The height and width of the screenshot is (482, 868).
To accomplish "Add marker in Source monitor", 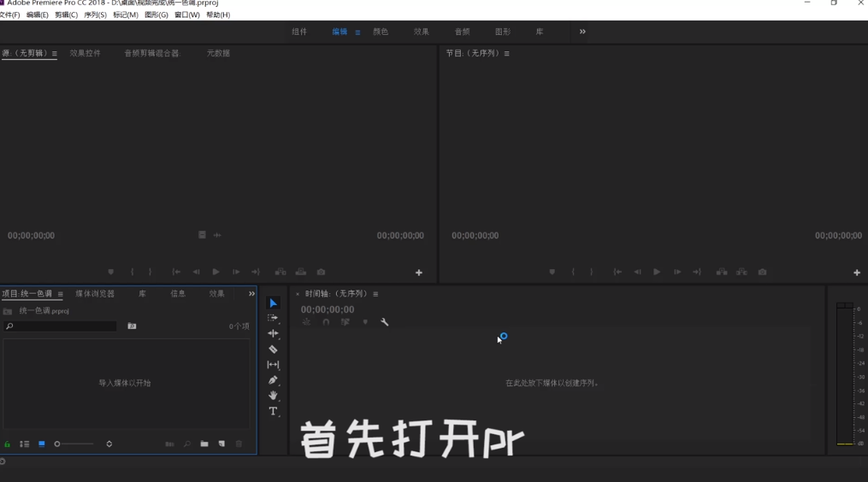I will 110,272.
